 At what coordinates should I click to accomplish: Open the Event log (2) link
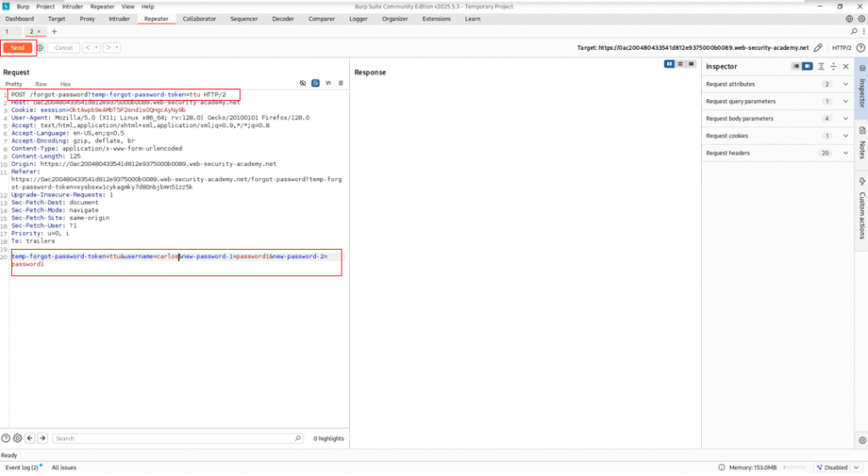point(22,468)
